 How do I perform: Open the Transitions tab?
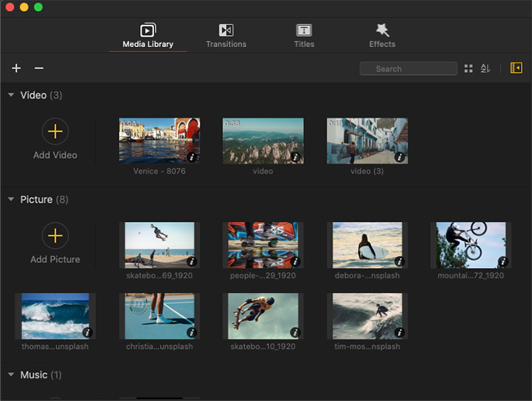click(x=226, y=35)
